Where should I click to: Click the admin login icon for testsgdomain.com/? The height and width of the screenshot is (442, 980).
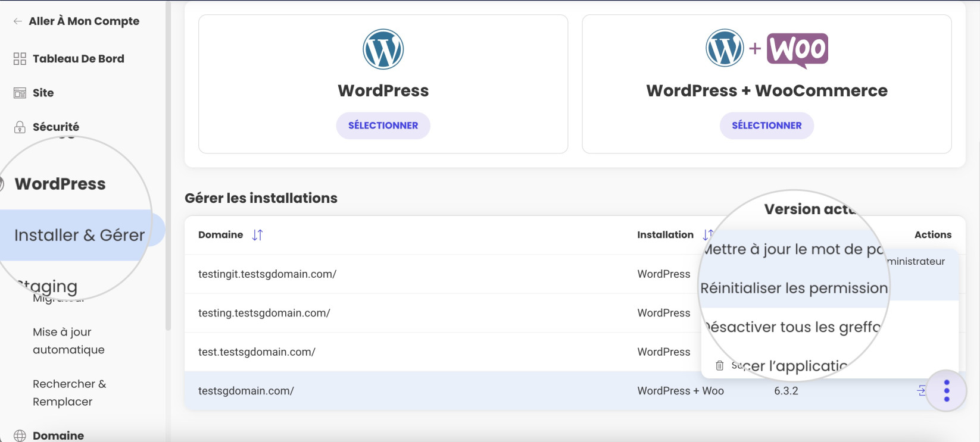click(x=922, y=390)
